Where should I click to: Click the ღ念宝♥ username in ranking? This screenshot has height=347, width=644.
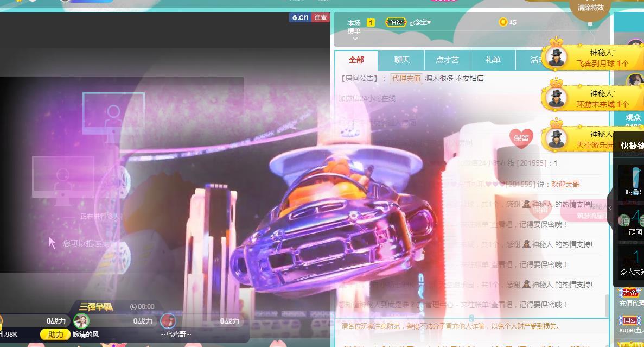point(420,22)
